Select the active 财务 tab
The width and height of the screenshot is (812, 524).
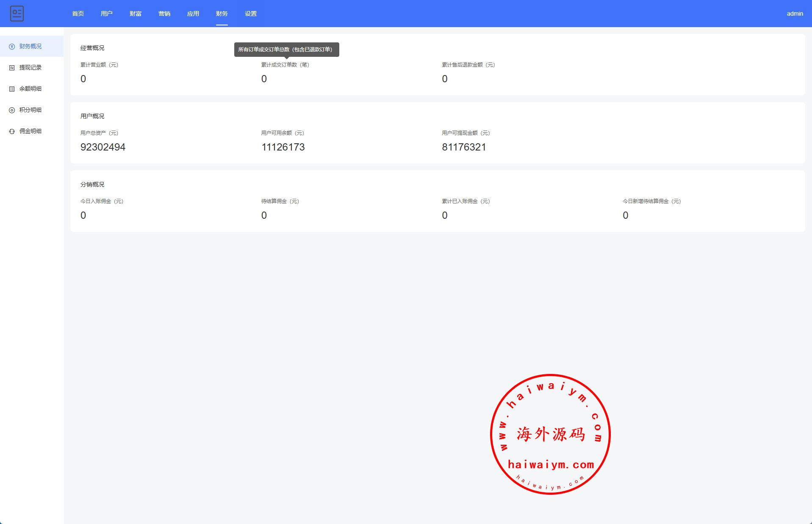coord(222,14)
